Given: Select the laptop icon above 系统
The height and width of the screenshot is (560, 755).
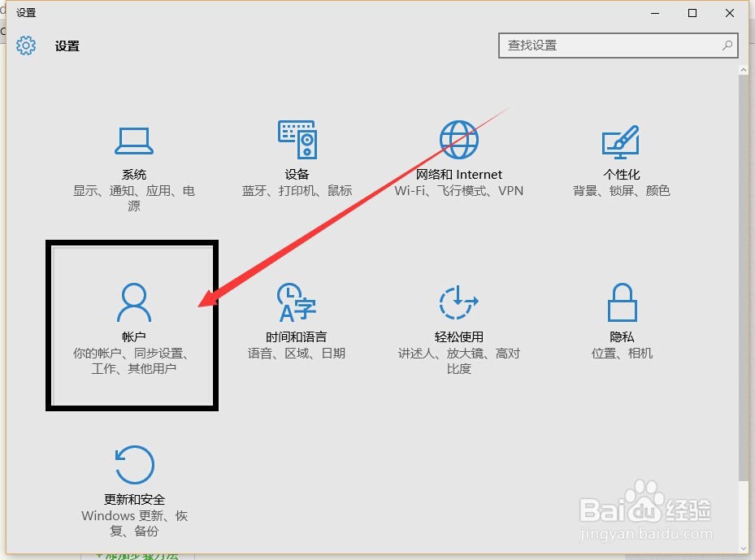Looking at the screenshot, I should coord(133,140).
